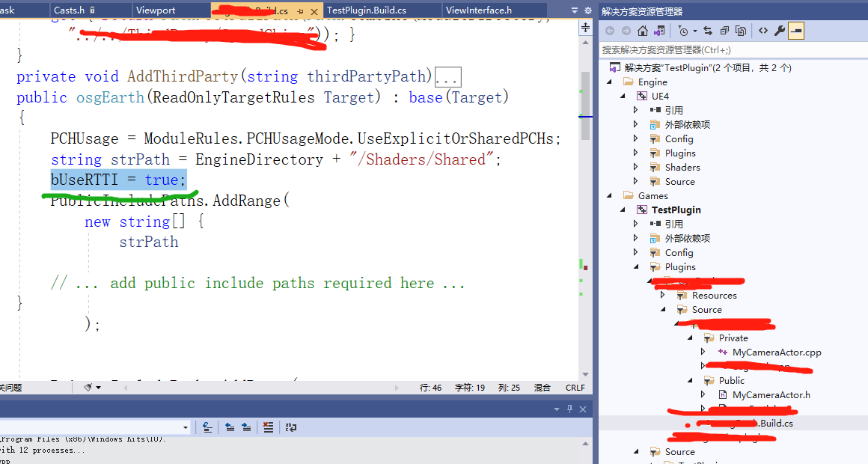Expand Config folder under TestPlugin
Image resolution: width=868 pixels, height=464 pixels.
pos(635,252)
